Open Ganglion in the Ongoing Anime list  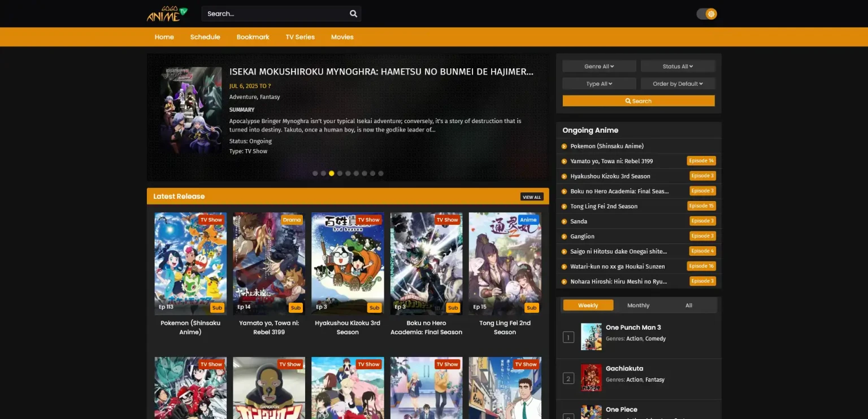click(x=582, y=237)
